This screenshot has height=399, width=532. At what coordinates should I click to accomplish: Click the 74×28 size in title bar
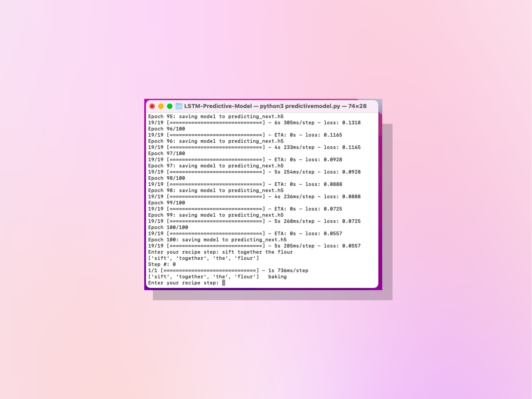[x=357, y=106]
